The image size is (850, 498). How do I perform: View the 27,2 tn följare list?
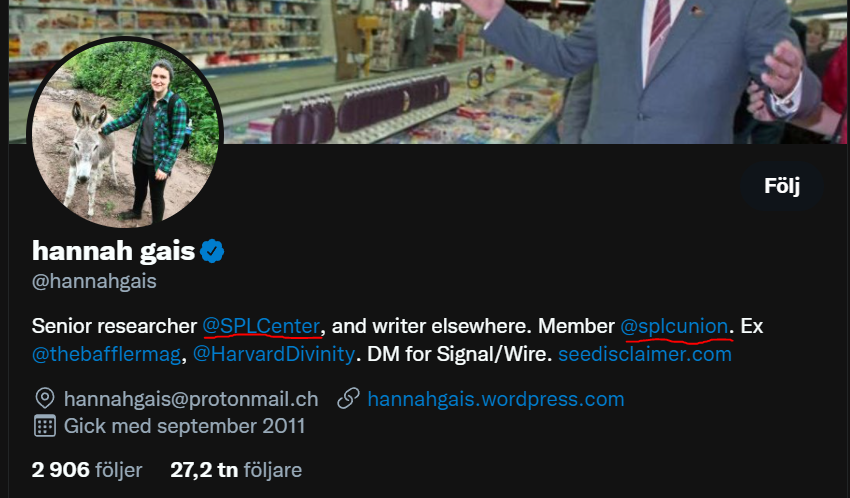236,470
